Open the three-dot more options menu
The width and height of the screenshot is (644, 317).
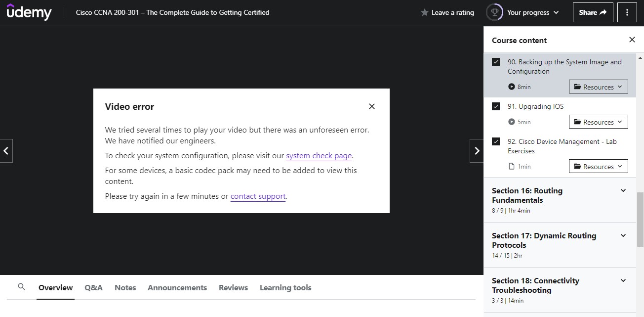(627, 12)
